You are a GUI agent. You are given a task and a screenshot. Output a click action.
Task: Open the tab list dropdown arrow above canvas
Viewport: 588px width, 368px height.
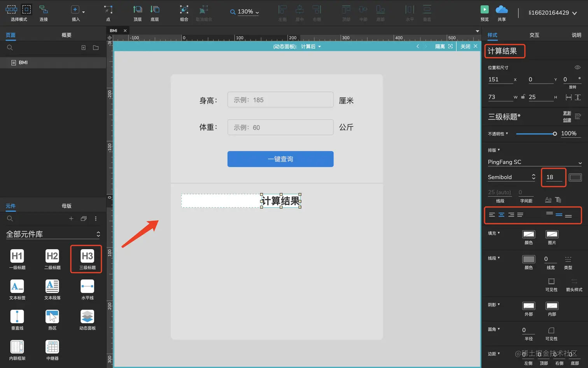tap(477, 31)
